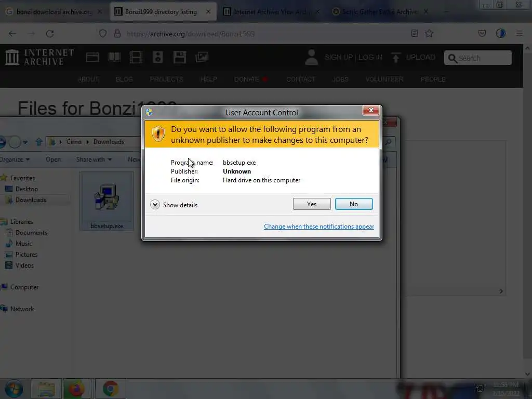Open Firefox hamburger menu
The width and height of the screenshot is (532, 399).
519,33
